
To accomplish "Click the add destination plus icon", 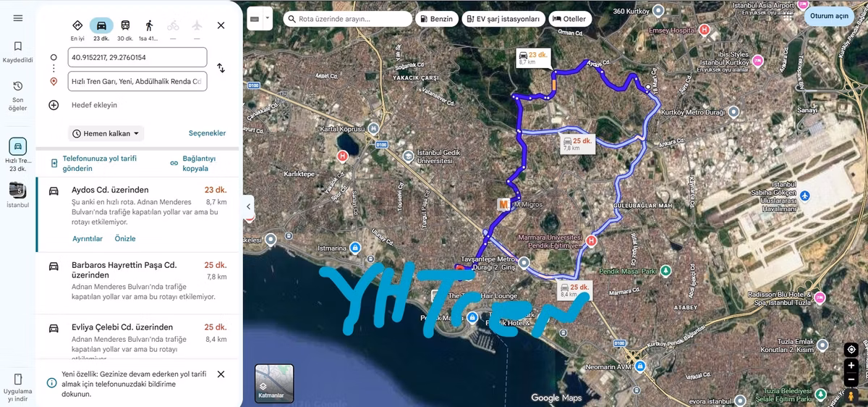I will (54, 105).
